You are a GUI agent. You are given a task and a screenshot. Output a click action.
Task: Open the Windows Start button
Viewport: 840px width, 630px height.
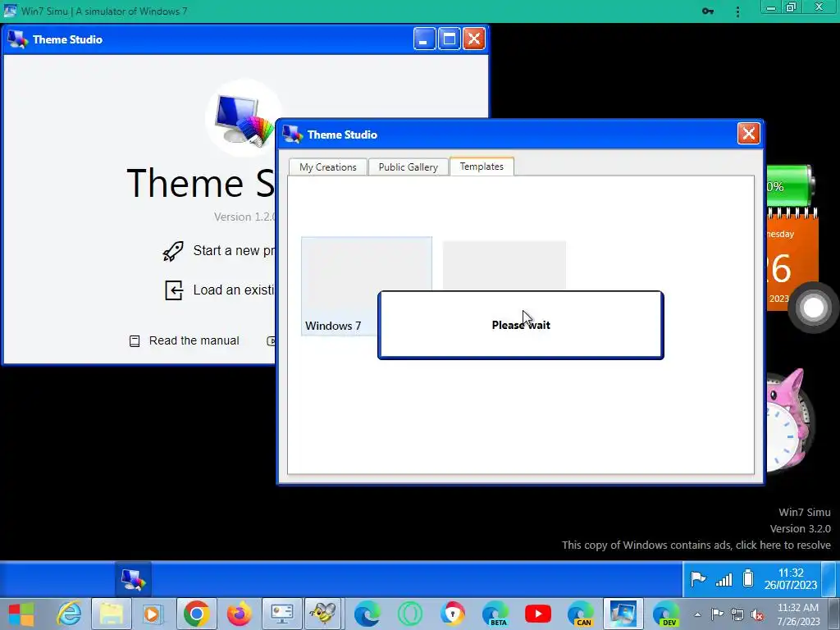pyautogui.click(x=21, y=614)
